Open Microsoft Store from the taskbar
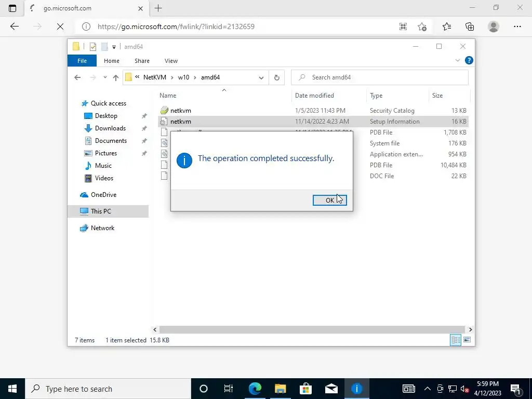 [x=305, y=389]
